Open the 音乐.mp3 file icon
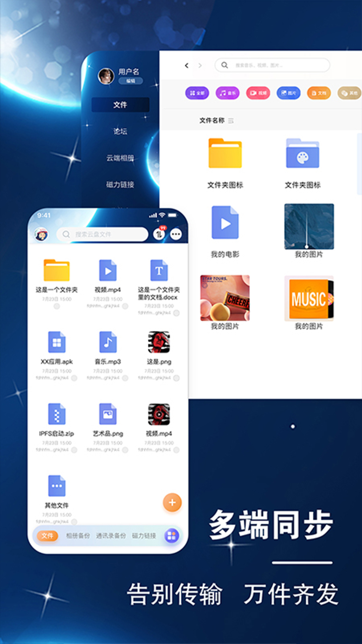The image size is (362, 644). (x=108, y=342)
